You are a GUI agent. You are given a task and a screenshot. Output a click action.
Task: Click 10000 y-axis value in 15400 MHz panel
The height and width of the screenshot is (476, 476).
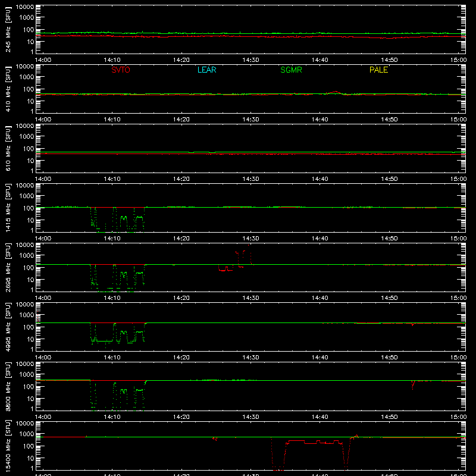(x=25, y=424)
